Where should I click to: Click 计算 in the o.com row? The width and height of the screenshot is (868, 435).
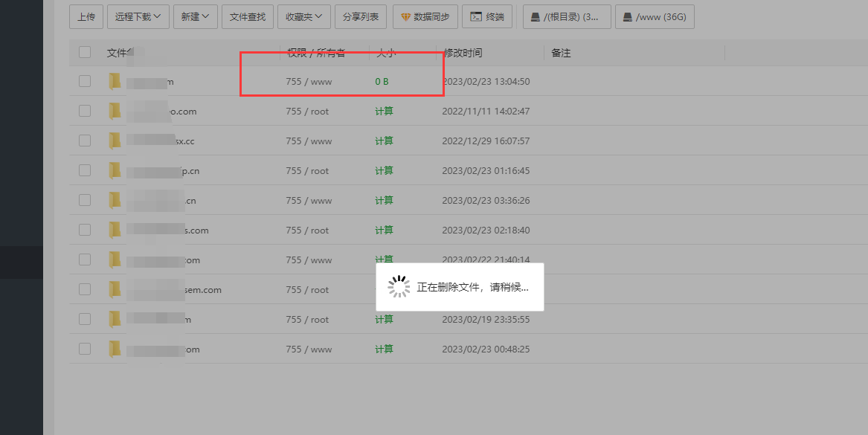[385, 112]
